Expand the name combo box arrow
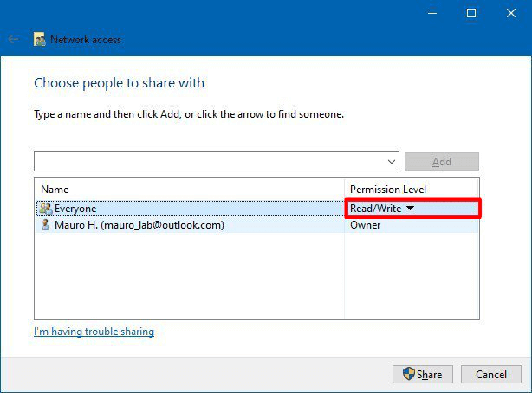Viewport: 532px width, 393px height. [x=391, y=162]
